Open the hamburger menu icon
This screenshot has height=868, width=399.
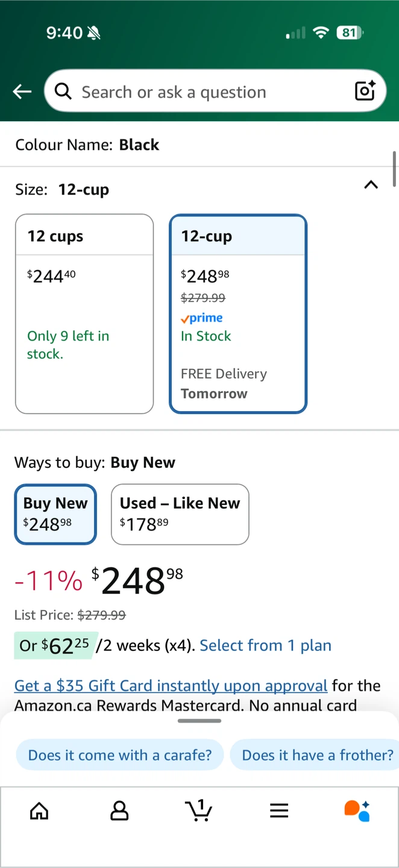click(279, 811)
